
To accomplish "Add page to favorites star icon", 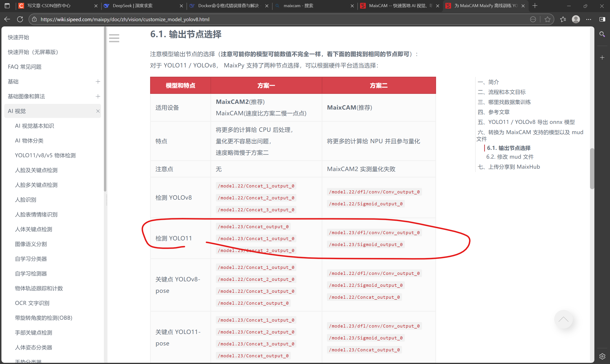I will tap(548, 19).
